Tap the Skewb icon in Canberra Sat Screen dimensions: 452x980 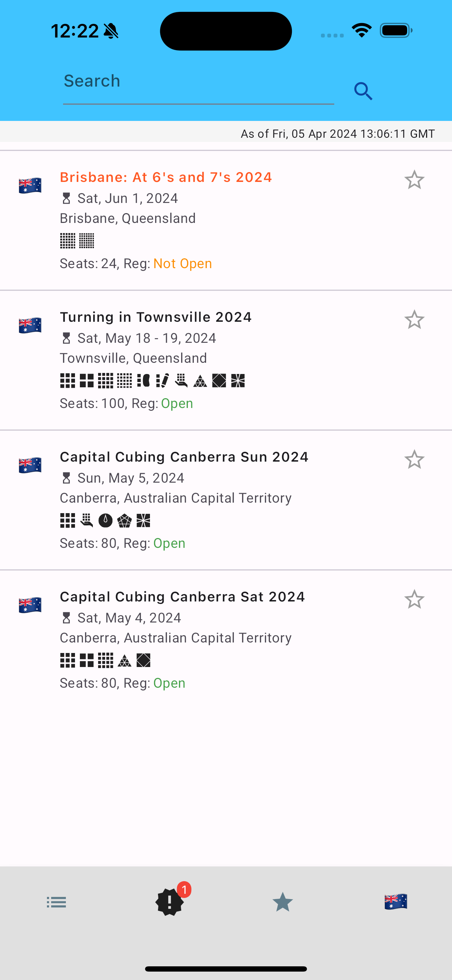[x=143, y=660]
